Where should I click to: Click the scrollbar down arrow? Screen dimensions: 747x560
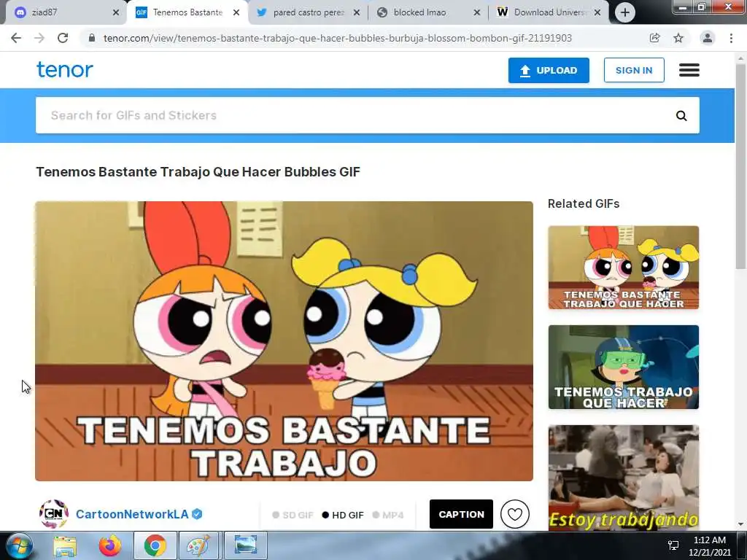pyautogui.click(x=741, y=525)
